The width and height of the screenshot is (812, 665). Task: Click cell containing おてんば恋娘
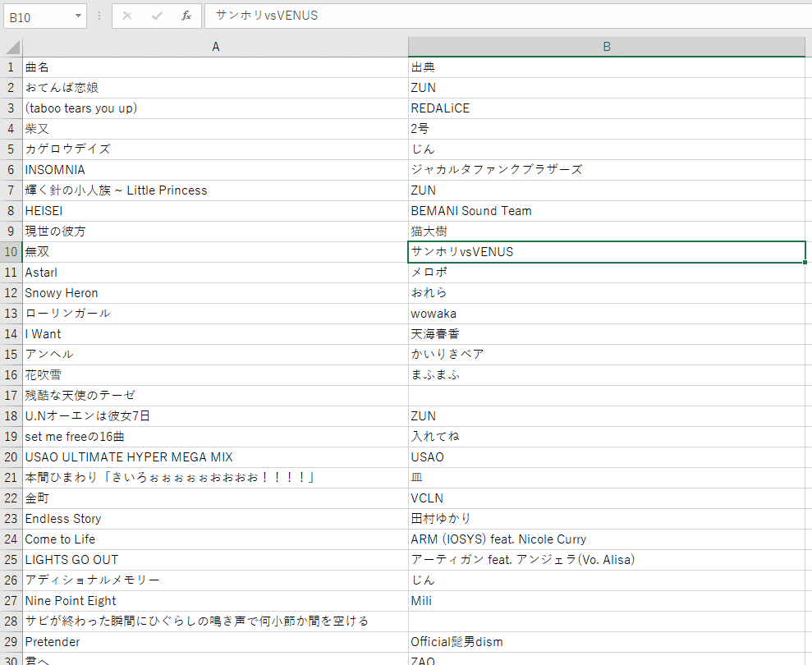pyautogui.click(x=215, y=88)
